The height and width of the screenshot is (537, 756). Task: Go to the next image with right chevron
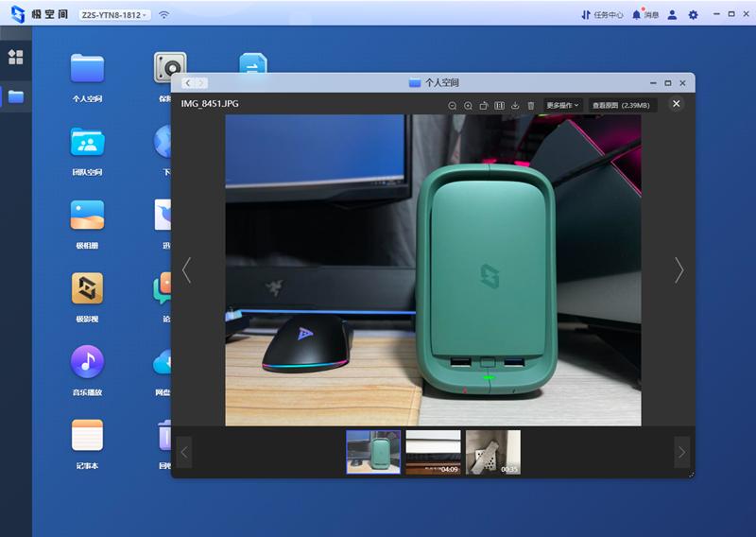(x=679, y=270)
